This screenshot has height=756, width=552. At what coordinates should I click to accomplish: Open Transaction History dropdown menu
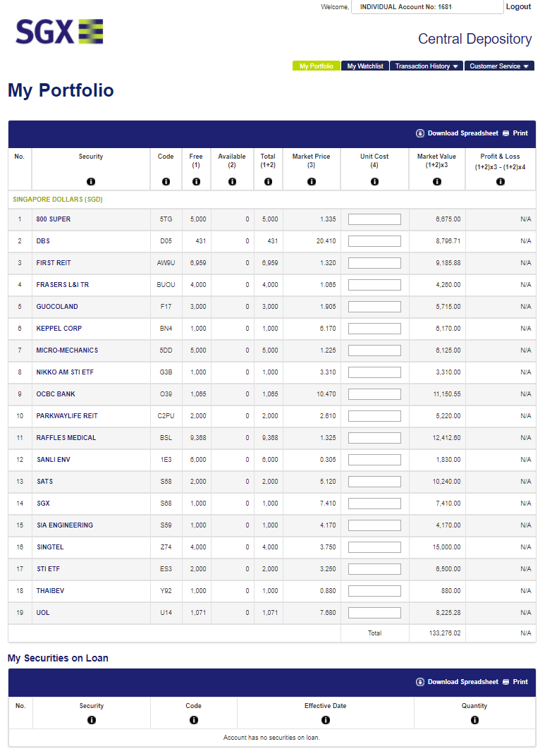[x=427, y=66]
